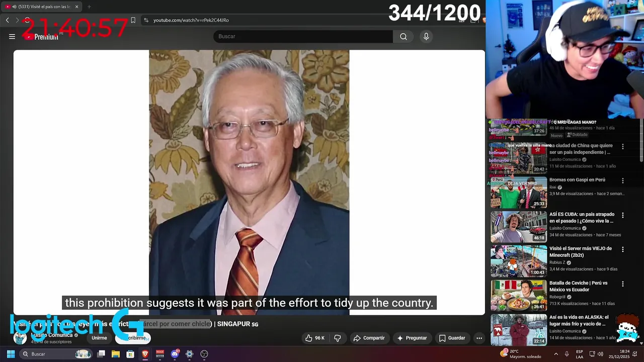Image resolution: width=644 pixels, height=362 pixels.
Task: Open title 'Bromas con Gaspi en Perú'
Action: pyautogui.click(x=577, y=180)
